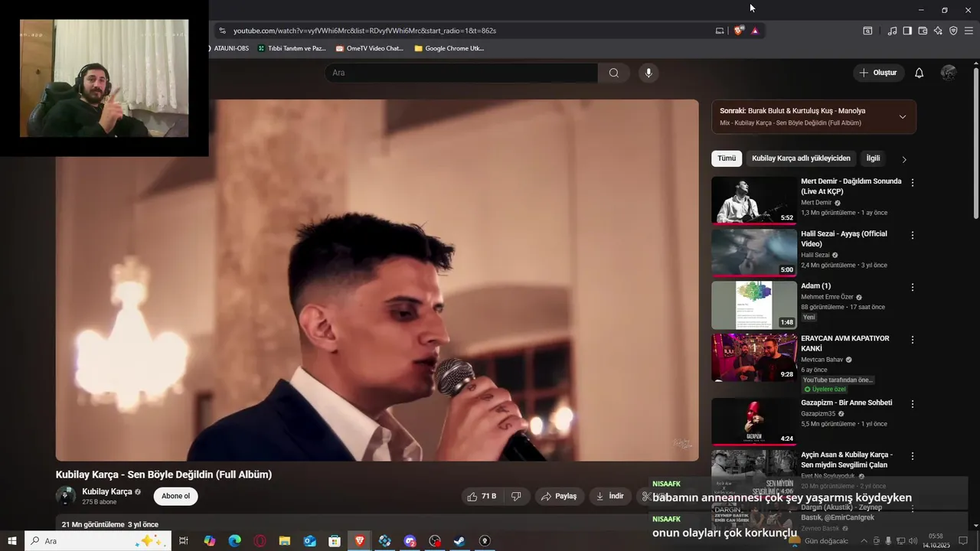
Task: Select Kubilay Karça adlı yükleyiciden chip
Action: pyautogui.click(x=801, y=158)
